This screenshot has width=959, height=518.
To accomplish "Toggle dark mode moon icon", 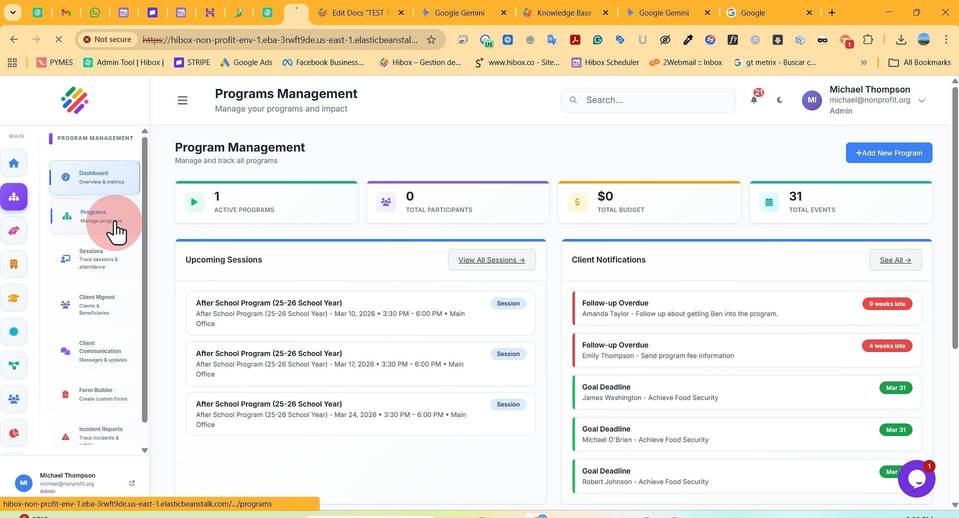I will [x=779, y=100].
